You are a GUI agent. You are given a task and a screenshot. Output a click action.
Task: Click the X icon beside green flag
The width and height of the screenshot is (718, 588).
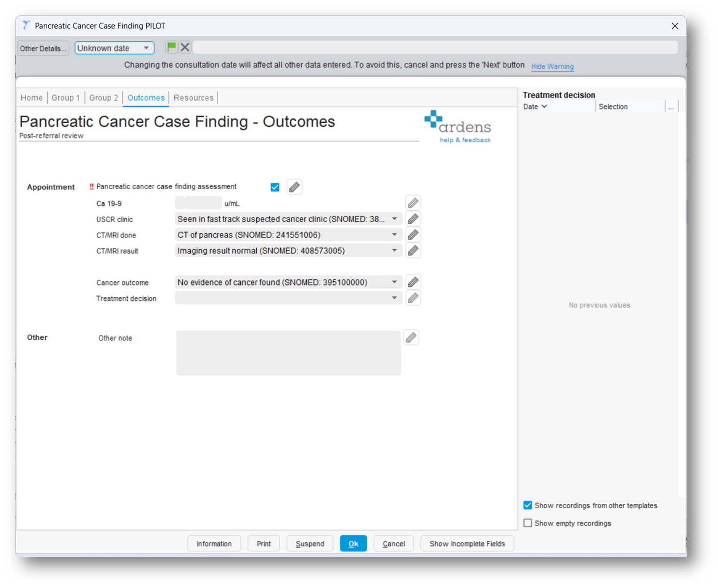[185, 47]
